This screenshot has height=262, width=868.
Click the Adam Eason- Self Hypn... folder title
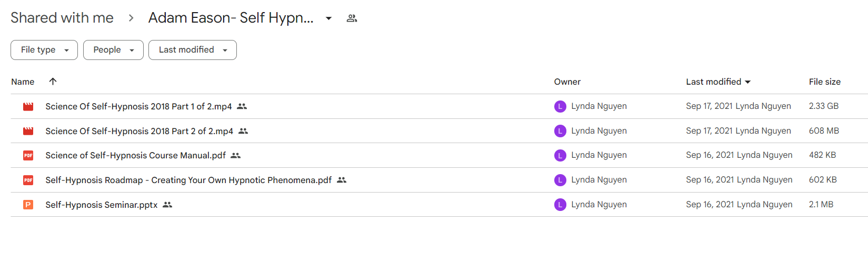(x=231, y=18)
